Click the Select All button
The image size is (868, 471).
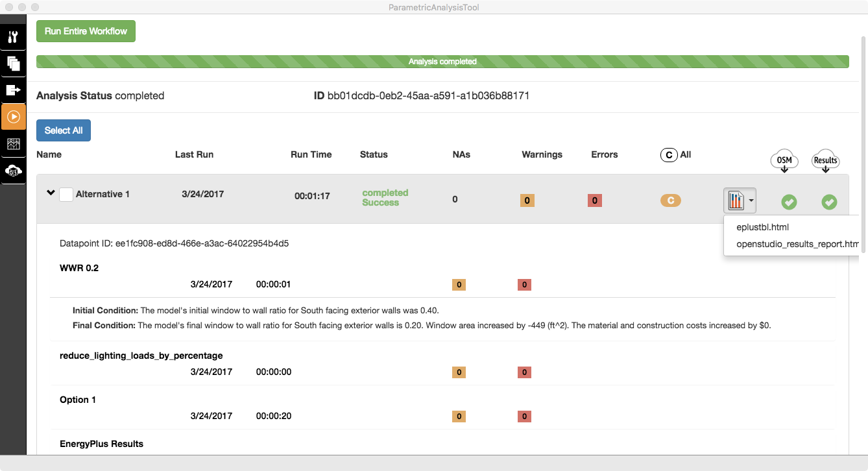tap(64, 130)
